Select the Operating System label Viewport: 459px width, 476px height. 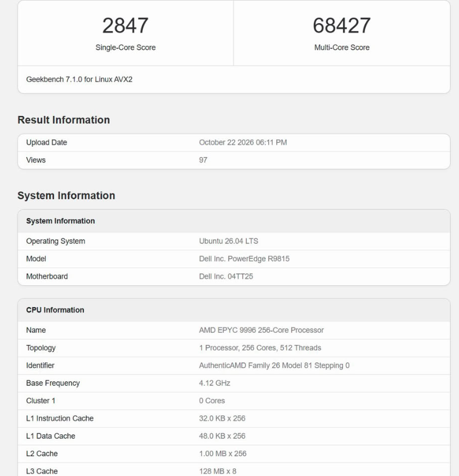click(56, 241)
